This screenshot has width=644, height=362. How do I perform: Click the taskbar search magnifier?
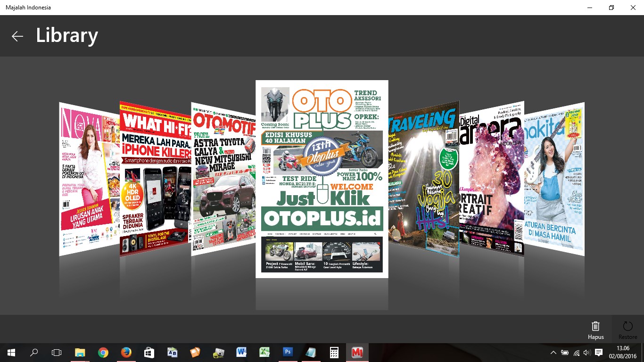pos(34,352)
